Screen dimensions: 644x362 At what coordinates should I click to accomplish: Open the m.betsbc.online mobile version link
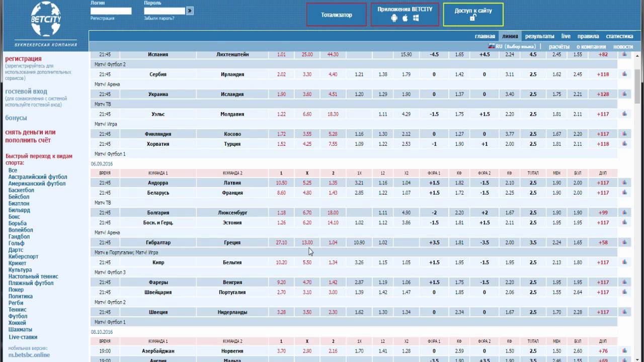point(29,355)
